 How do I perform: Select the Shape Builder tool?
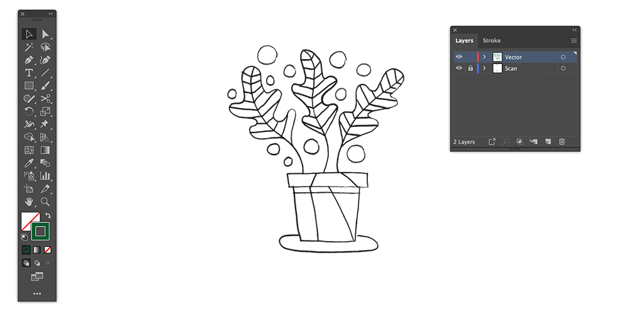coord(29,137)
